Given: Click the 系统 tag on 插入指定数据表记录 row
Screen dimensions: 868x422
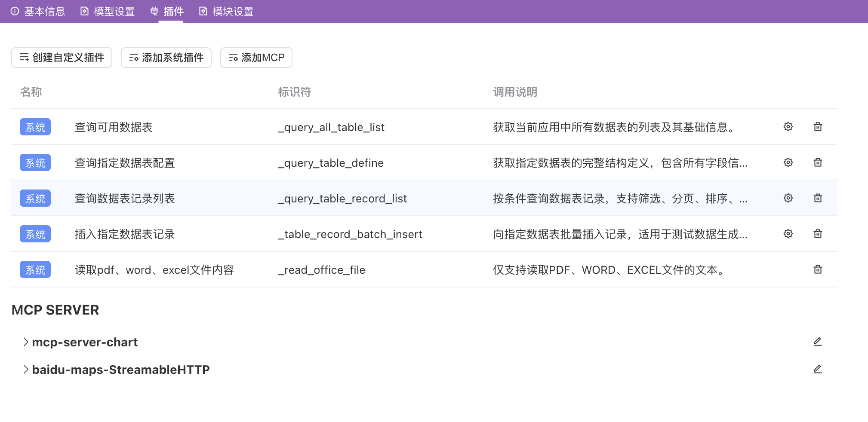Looking at the screenshot, I should [35, 234].
